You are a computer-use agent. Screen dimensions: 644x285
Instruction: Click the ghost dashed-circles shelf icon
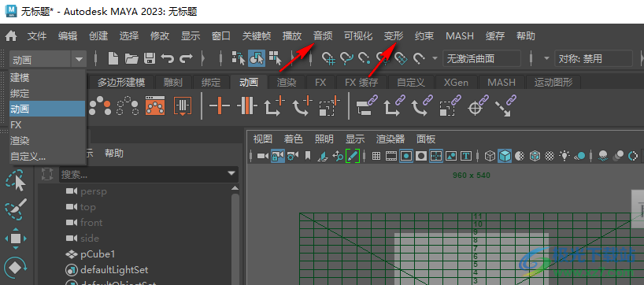pyautogui.click(x=128, y=106)
